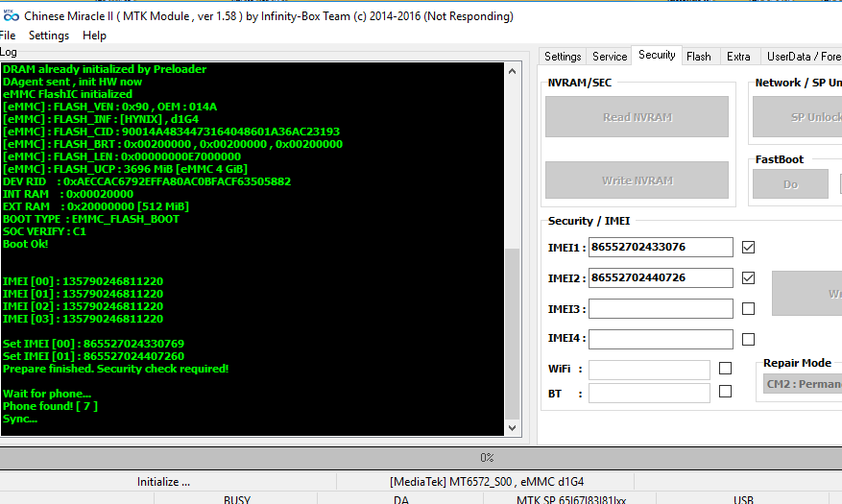Image resolution: width=842 pixels, height=504 pixels.
Task: Select the Security tab
Action: pos(657,55)
